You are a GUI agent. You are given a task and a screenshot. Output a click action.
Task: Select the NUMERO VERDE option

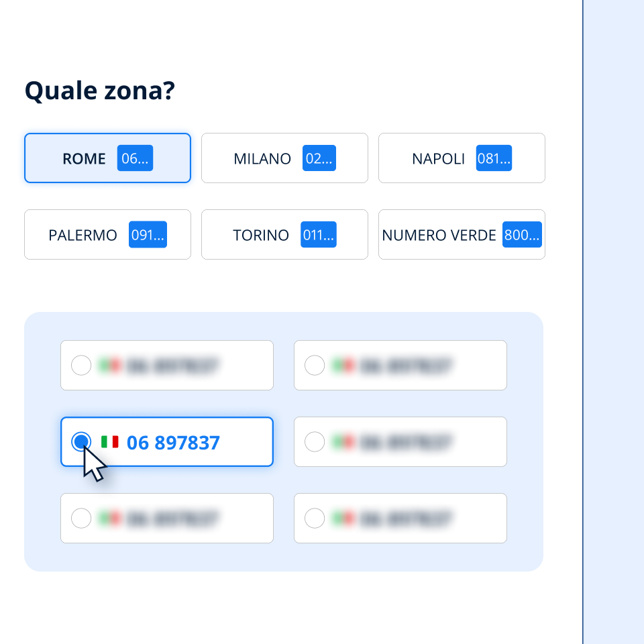(x=462, y=235)
